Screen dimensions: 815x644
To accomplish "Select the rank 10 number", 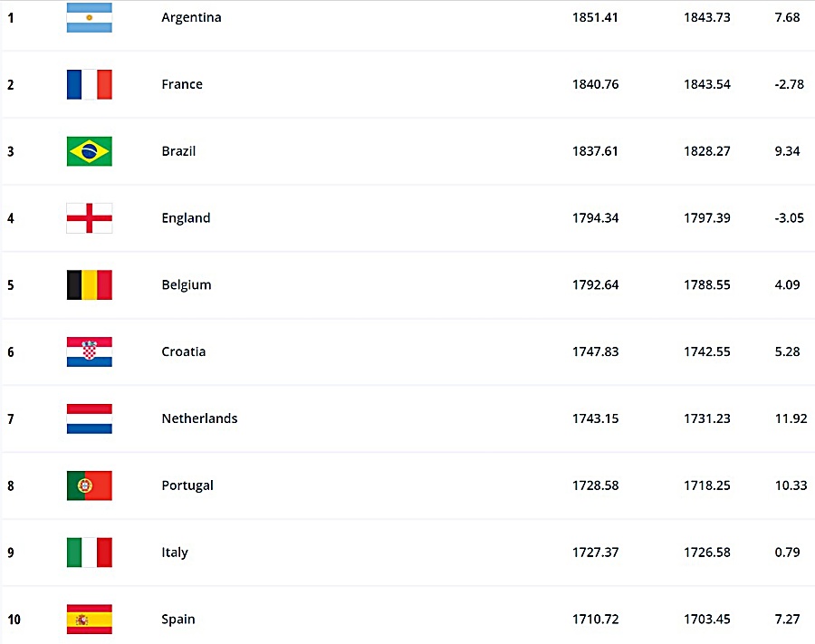I will (14, 620).
